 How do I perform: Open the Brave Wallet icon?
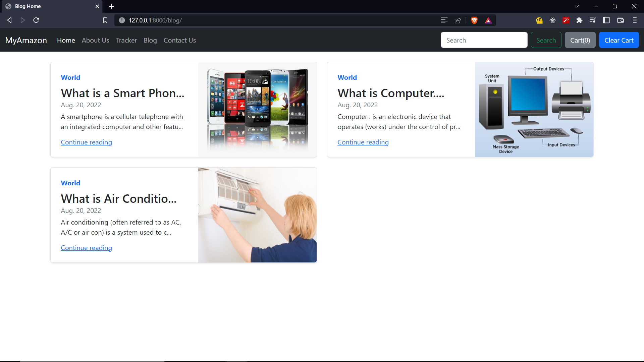620,20
